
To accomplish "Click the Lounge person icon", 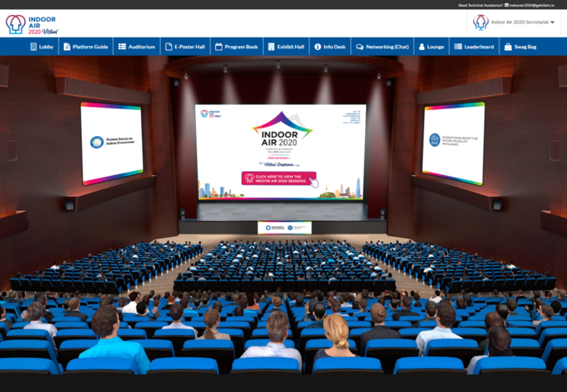I will click(x=422, y=47).
